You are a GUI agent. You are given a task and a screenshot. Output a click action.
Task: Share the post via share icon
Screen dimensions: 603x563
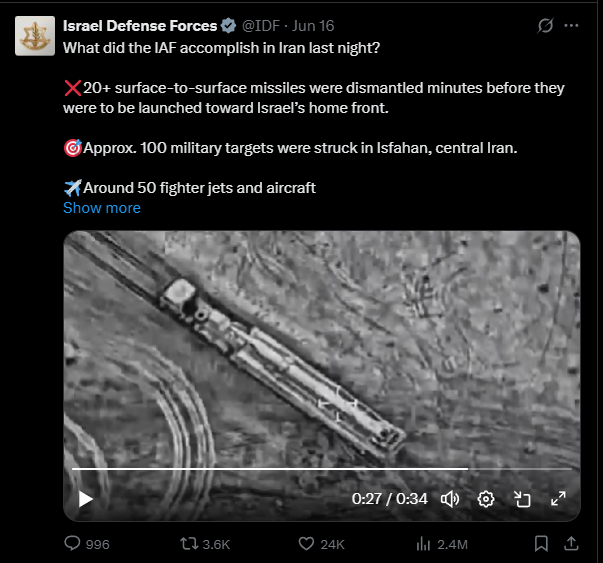pyautogui.click(x=571, y=544)
